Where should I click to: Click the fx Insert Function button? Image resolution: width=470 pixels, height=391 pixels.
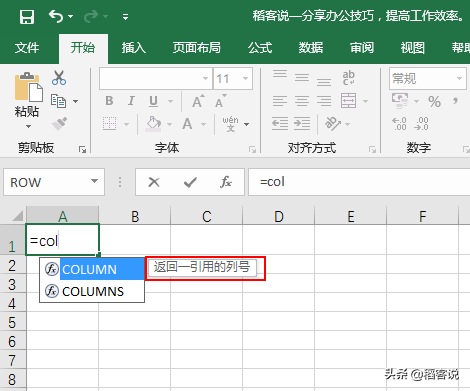226,182
